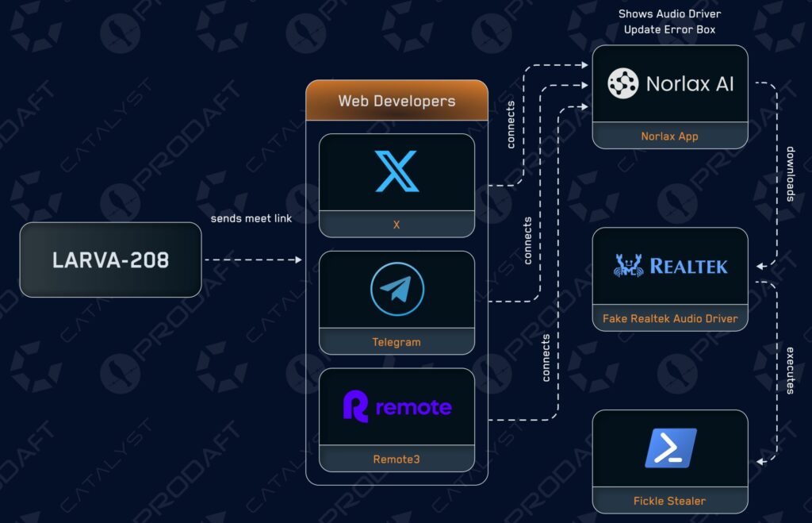Viewport: 812px width, 523px height.
Task: Click the Web Developers header
Action: [x=396, y=101]
